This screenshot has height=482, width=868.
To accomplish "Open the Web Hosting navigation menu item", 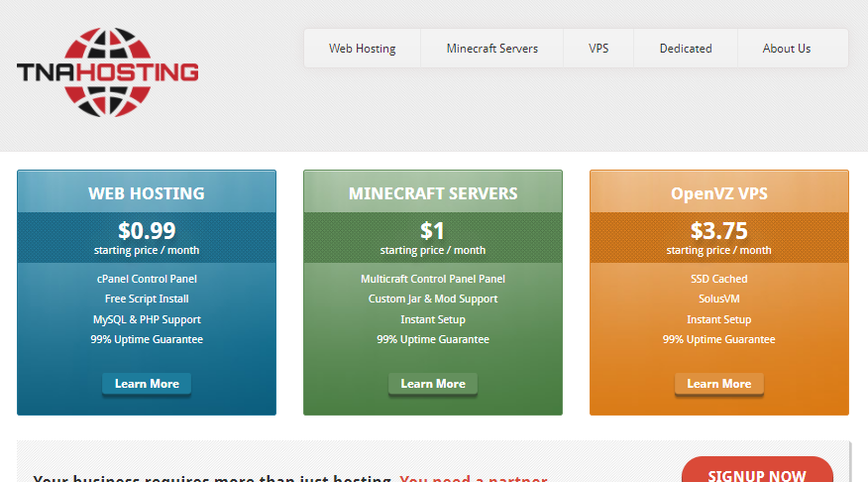I will [x=362, y=49].
